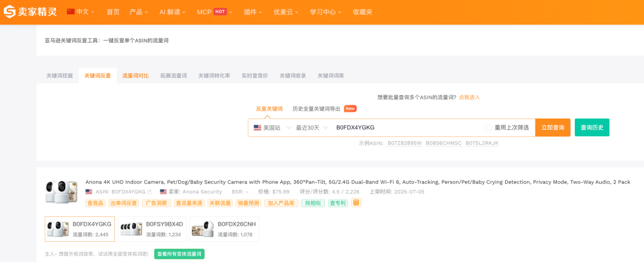644x262 pixels.
Task: Select variant card B0FSY9BX4D
Action: [x=153, y=229]
